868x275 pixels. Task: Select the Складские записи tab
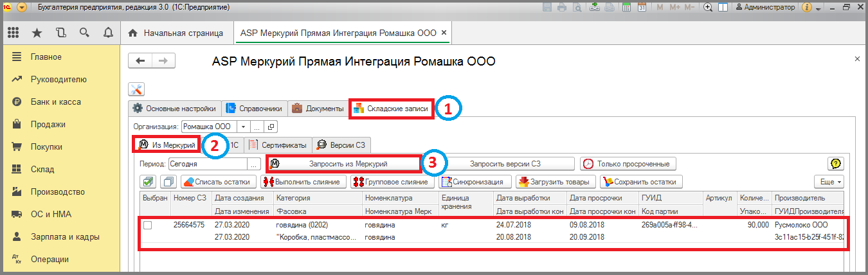tap(391, 109)
